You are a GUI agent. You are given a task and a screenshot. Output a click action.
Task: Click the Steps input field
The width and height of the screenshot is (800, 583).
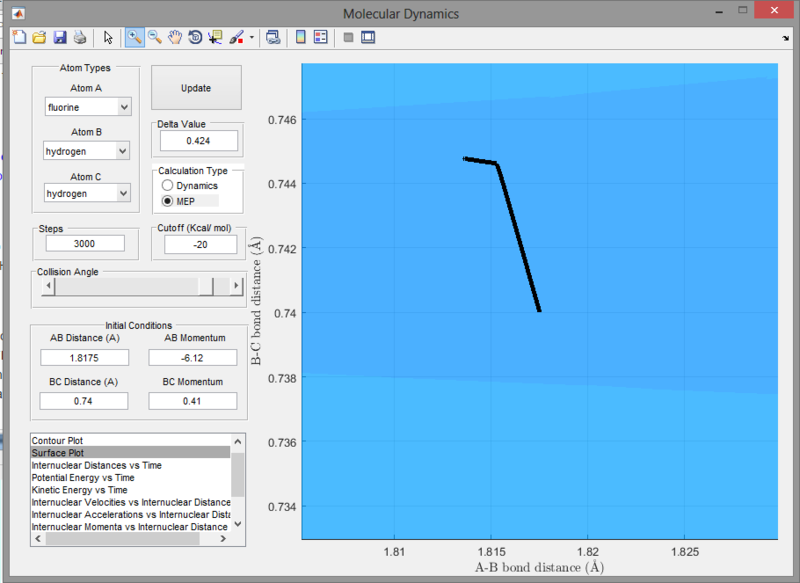coord(85,243)
